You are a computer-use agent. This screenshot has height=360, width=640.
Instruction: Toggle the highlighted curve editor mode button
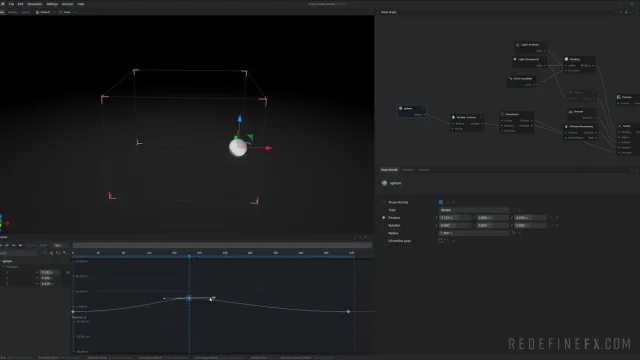coord(44,253)
